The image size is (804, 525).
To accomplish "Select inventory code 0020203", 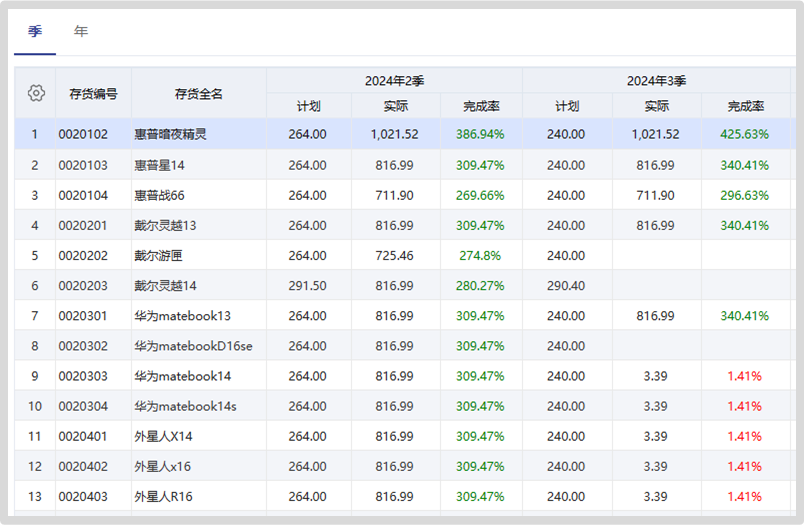I will (83, 286).
